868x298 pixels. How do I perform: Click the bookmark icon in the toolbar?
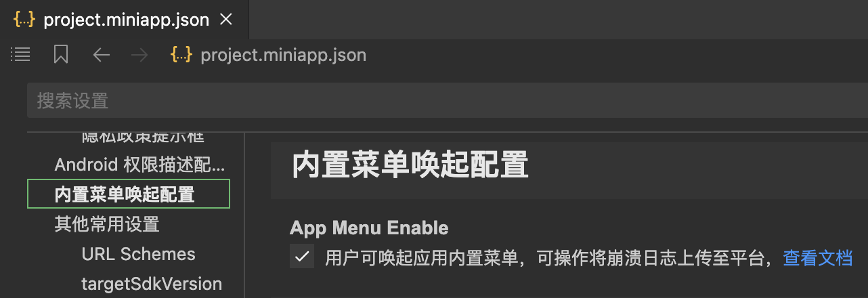[61, 55]
